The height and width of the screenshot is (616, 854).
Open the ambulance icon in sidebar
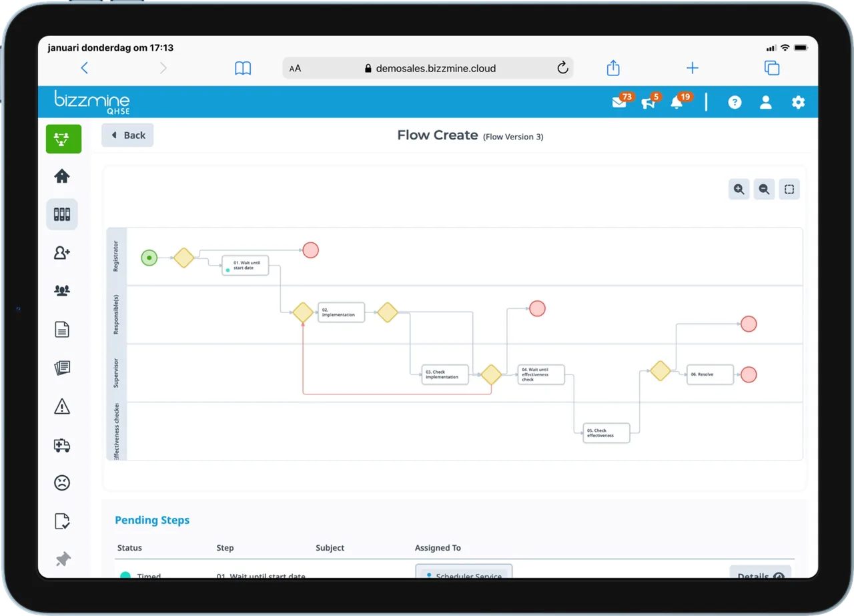coord(62,445)
